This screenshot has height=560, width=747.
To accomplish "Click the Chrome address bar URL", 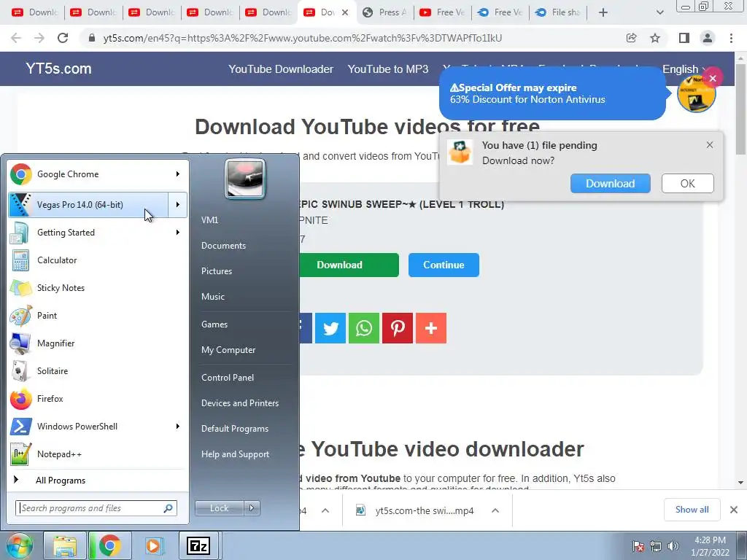I will (x=303, y=38).
